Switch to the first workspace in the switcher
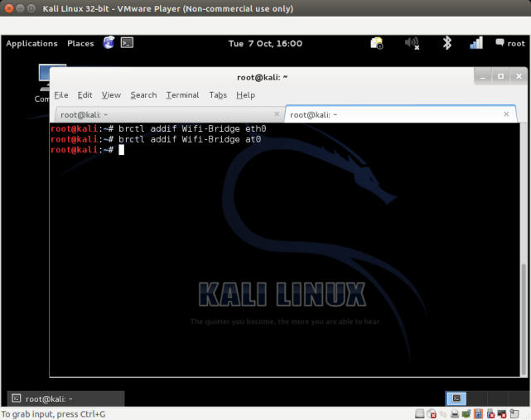The width and height of the screenshot is (531, 420). 456,398
